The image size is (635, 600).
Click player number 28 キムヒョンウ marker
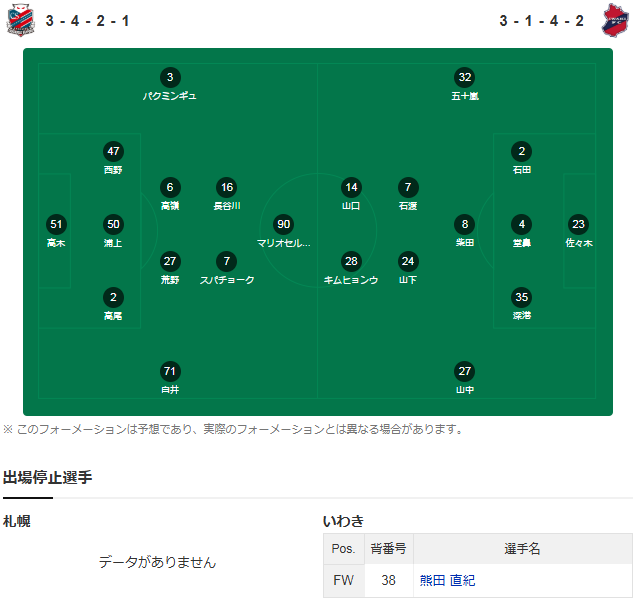(x=351, y=262)
